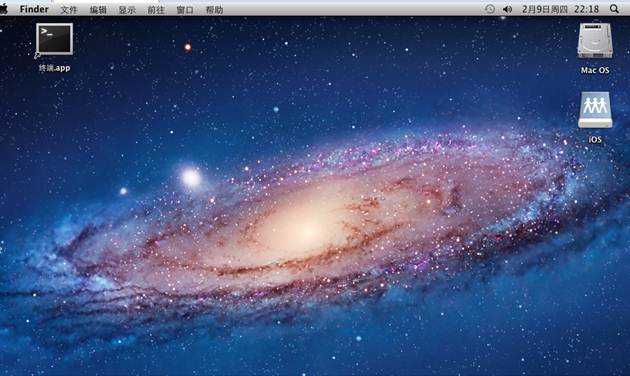Click the Mac OS drive label
Image resolution: width=630 pixels, height=376 pixels.
click(595, 70)
